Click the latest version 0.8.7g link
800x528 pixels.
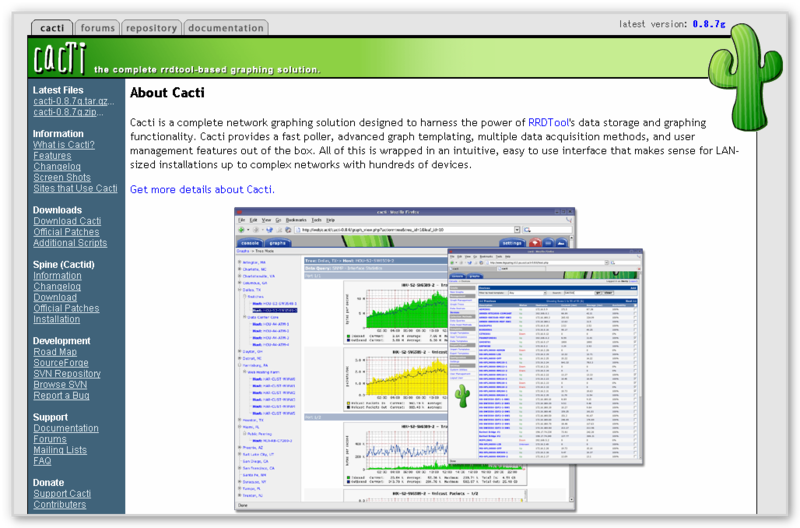[x=709, y=24]
